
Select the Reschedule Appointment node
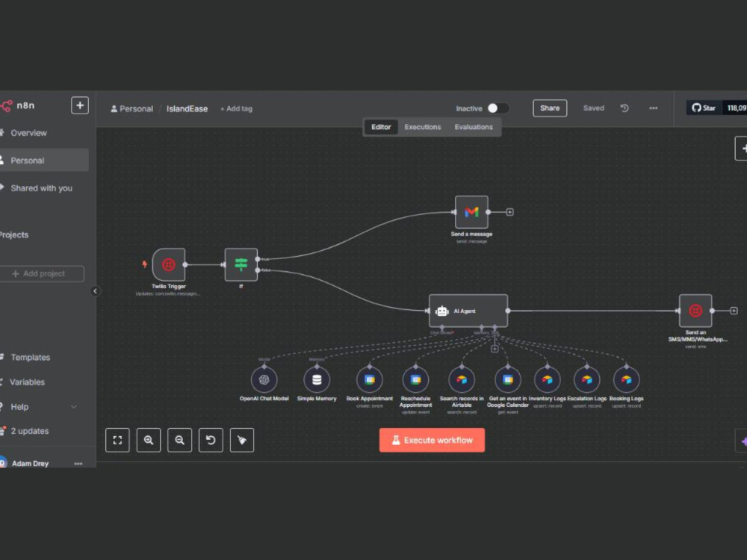(x=415, y=379)
